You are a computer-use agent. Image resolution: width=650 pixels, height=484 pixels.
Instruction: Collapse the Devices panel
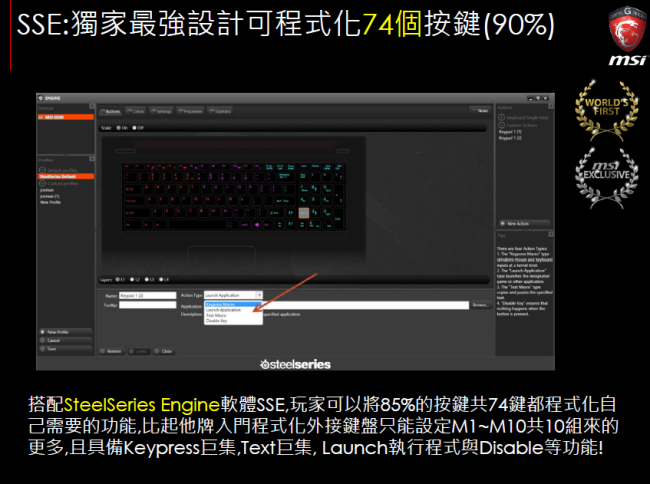(92, 106)
